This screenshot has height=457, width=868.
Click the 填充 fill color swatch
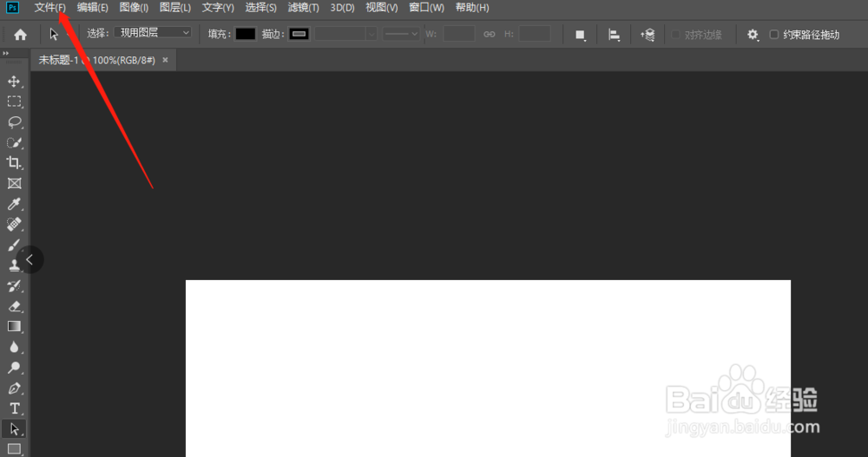246,34
